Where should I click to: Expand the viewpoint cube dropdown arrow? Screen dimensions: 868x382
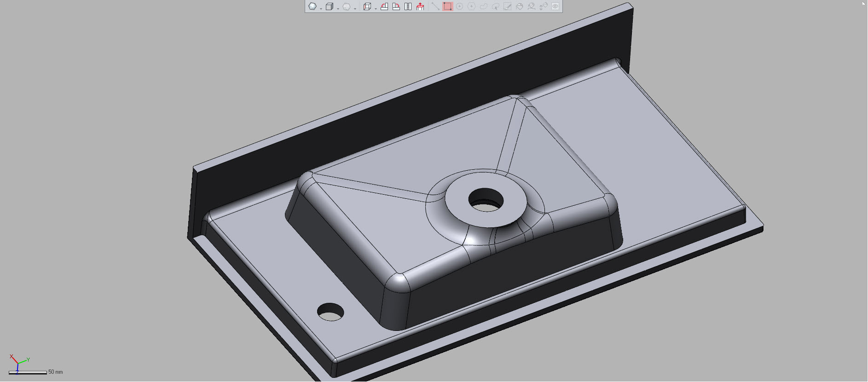click(x=376, y=9)
